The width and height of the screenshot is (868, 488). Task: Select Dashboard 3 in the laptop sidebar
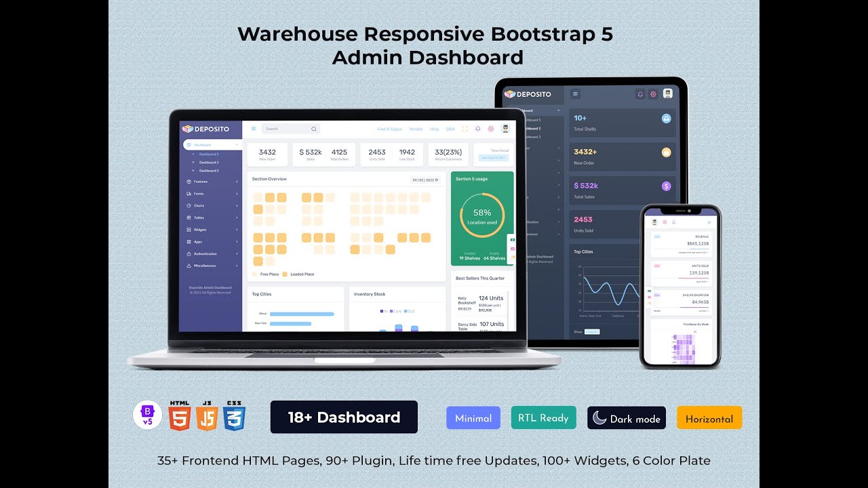tap(208, 171)
